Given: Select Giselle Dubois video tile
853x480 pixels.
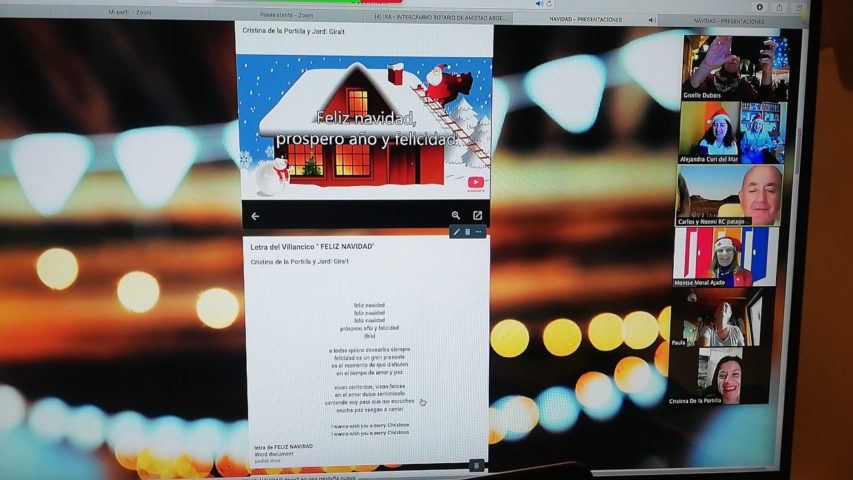Looking at the screenshot, I should [x=735, y=68].
